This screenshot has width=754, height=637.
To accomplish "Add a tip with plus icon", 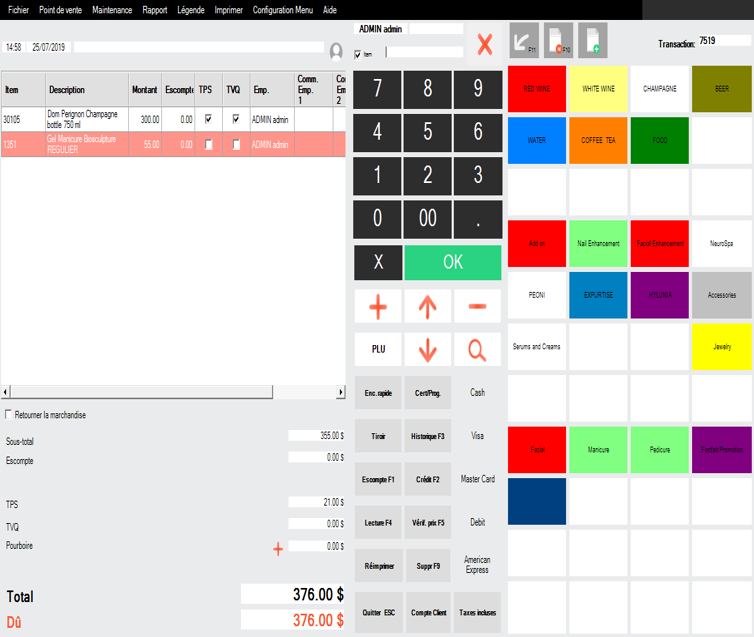I will tap(278, 549).
